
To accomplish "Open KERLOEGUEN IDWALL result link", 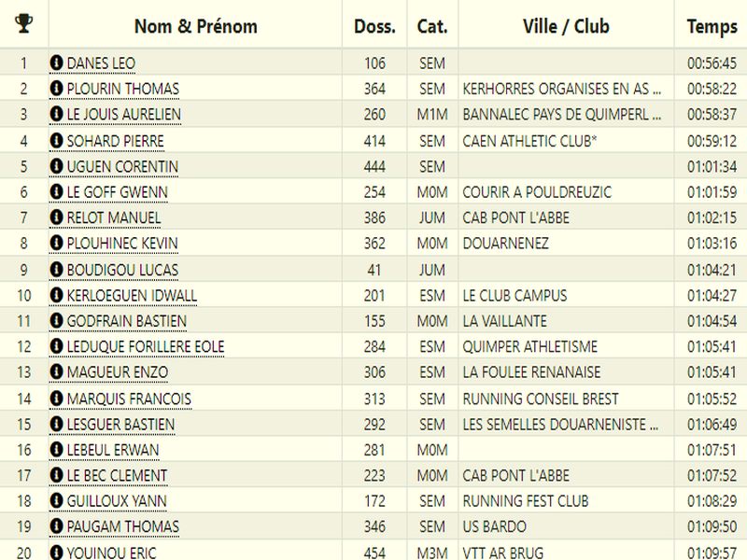I will click(x=132, y=295).
